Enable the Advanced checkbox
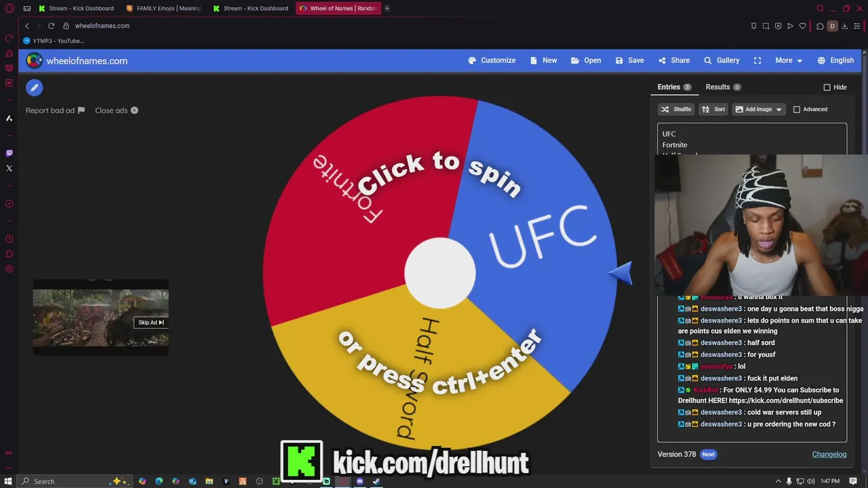The height and width of the screenshot is (488, 868). point(797,109)
